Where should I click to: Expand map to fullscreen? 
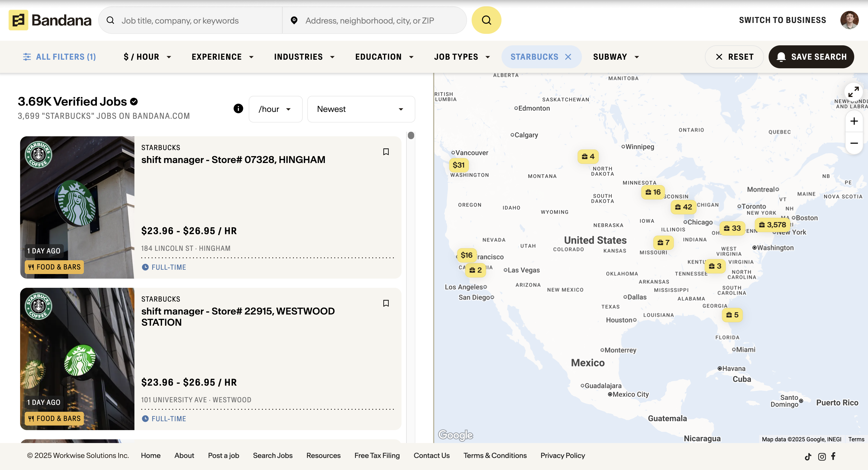click(853, 92)
